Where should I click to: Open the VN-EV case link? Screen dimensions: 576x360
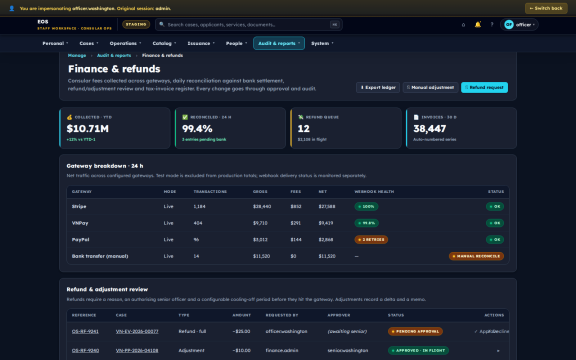[x=137, y=331]
